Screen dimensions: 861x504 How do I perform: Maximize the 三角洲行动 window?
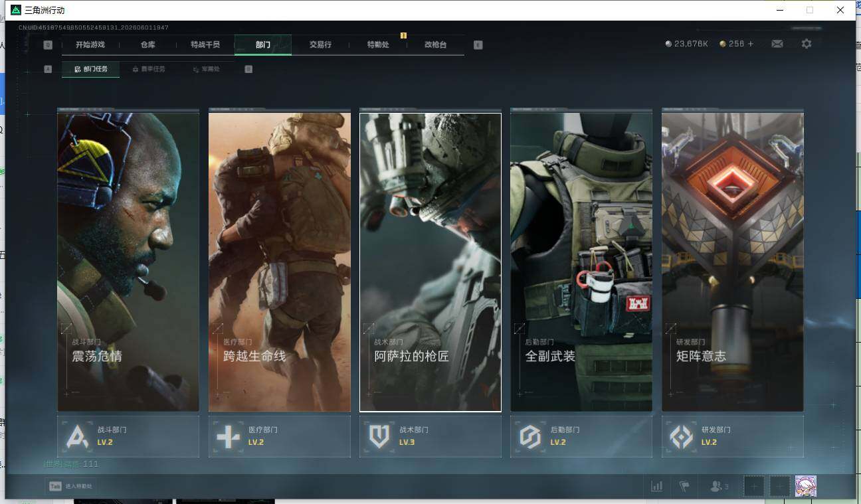tap(810, 10)
